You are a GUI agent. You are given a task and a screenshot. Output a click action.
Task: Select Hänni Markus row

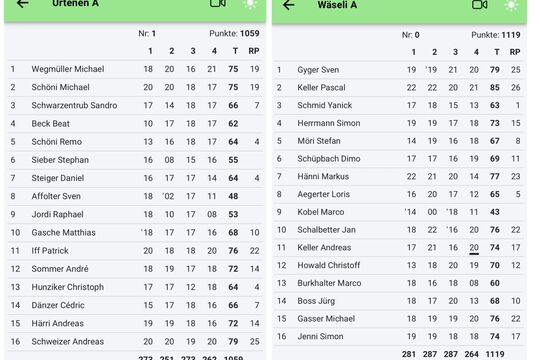coord(399,176)
